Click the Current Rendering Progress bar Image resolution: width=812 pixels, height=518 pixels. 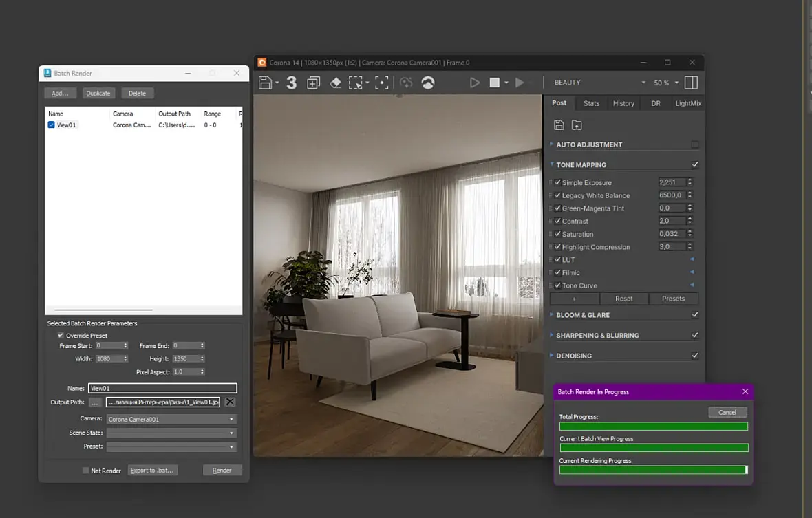(653, 470)
